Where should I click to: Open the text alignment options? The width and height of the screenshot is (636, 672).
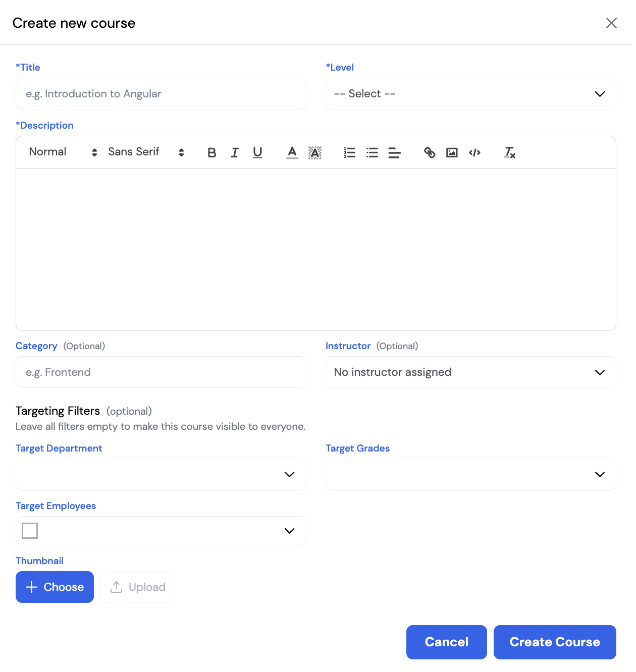tap(395, 152)
